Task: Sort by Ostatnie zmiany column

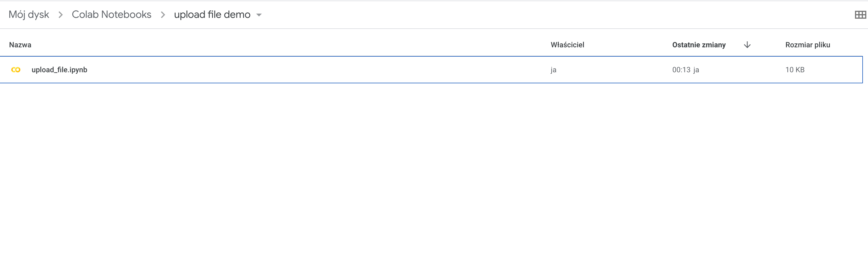Action: pyautogui.click(x=699, y=45)
